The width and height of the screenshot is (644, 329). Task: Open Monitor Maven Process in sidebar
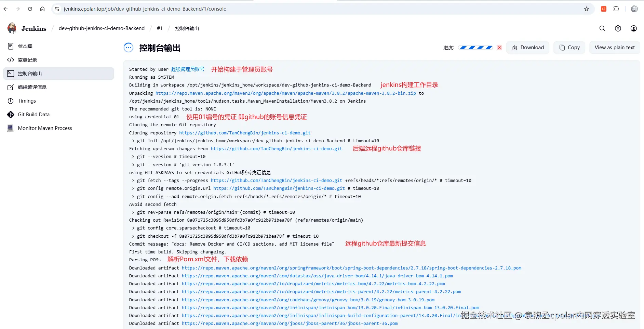pos(59,128)
